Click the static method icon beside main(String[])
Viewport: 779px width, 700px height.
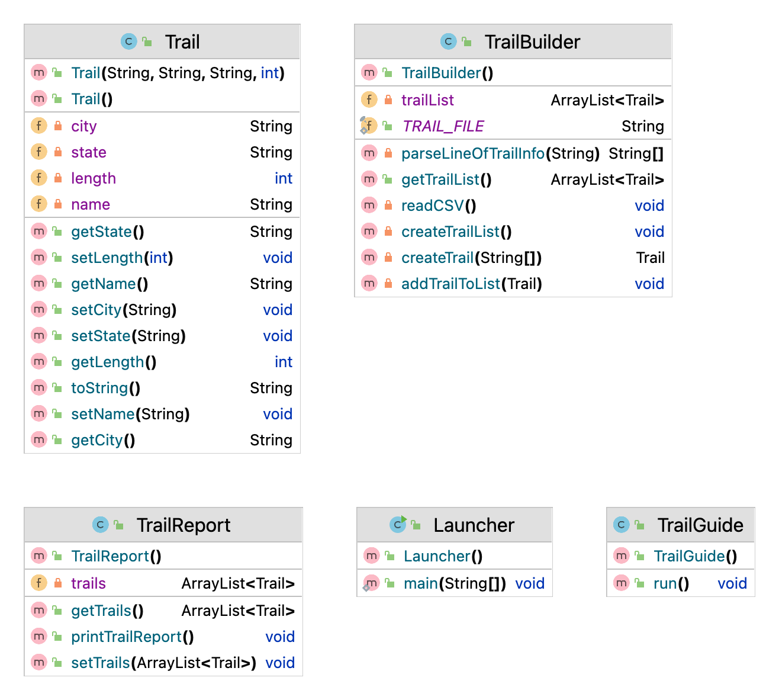click(x=371, y=583)
